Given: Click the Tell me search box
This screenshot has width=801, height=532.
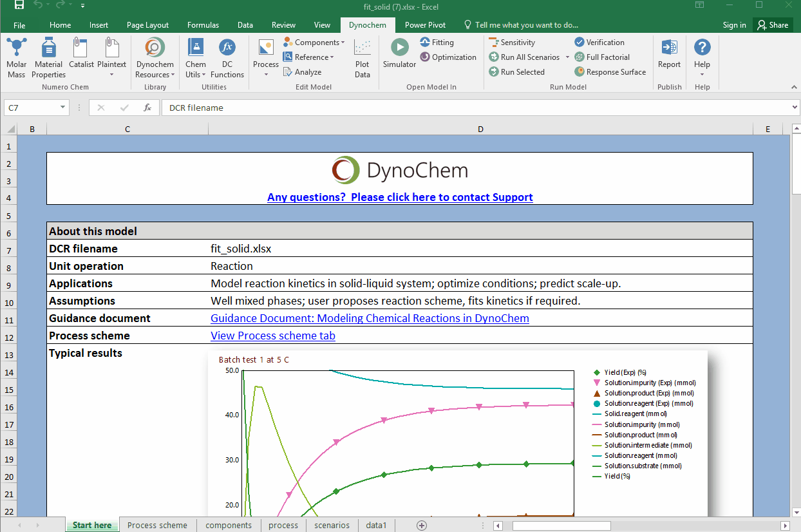Looking at the screenshot, I should click(x=521, y=25).
